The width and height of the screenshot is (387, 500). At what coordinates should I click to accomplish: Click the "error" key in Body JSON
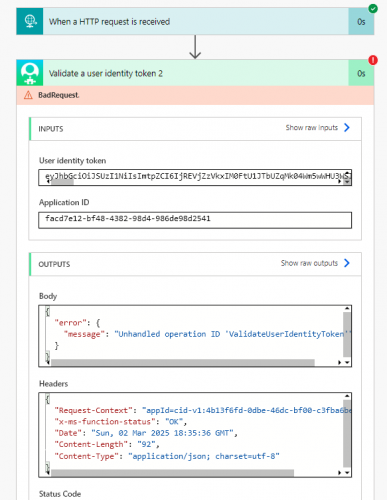pos(70,323)
